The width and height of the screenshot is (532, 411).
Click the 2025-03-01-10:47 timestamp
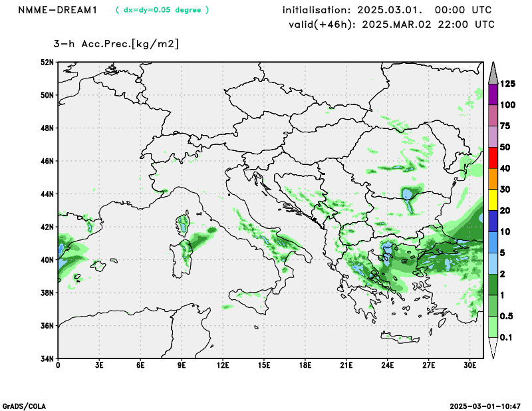485,406
